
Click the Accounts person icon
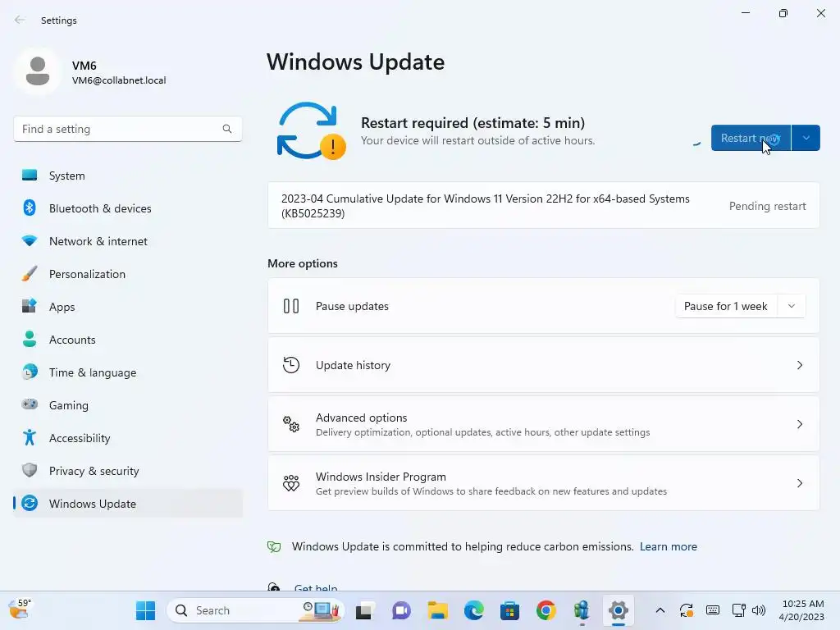click(x=30, y=339)
